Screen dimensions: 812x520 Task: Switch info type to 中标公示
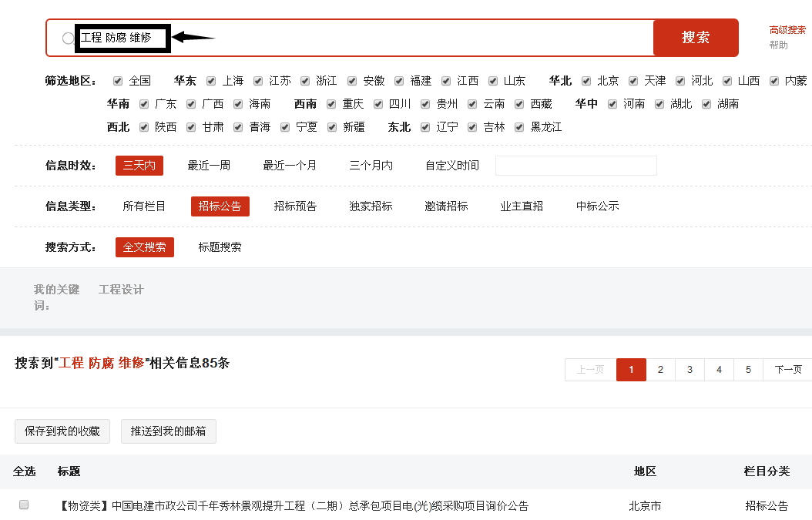pos(597,206)
